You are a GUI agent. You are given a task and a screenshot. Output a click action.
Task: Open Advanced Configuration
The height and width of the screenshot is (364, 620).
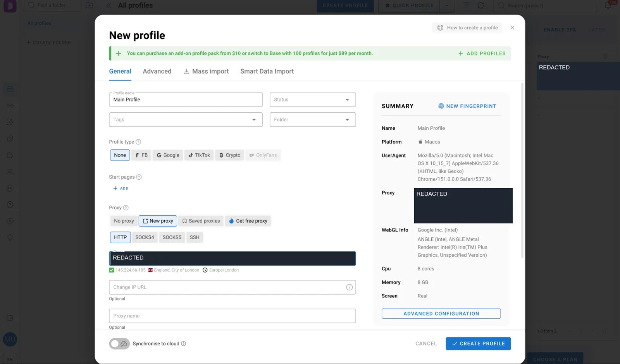coord(441,314)
